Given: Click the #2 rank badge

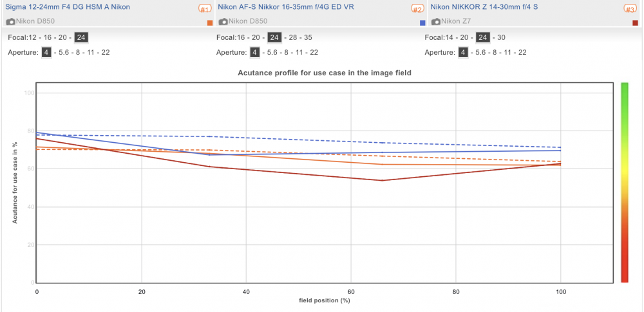Looking at the screenshot, I should [417, 8].
